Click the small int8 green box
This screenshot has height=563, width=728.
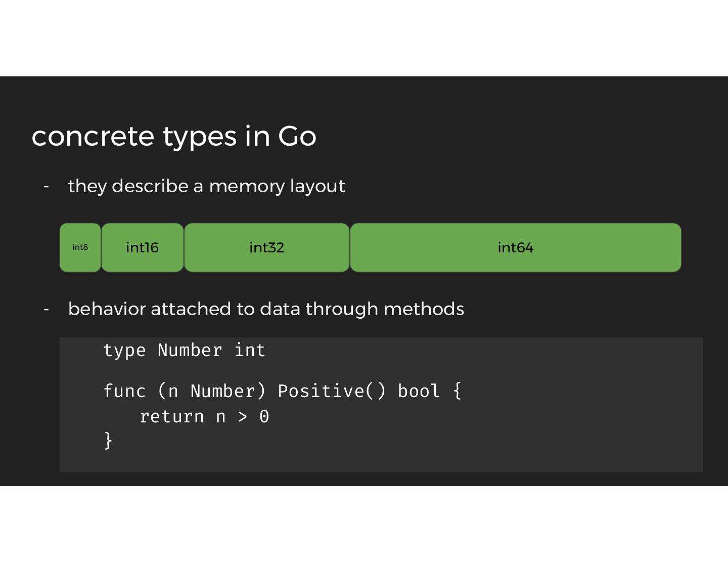tap(80, 247)
